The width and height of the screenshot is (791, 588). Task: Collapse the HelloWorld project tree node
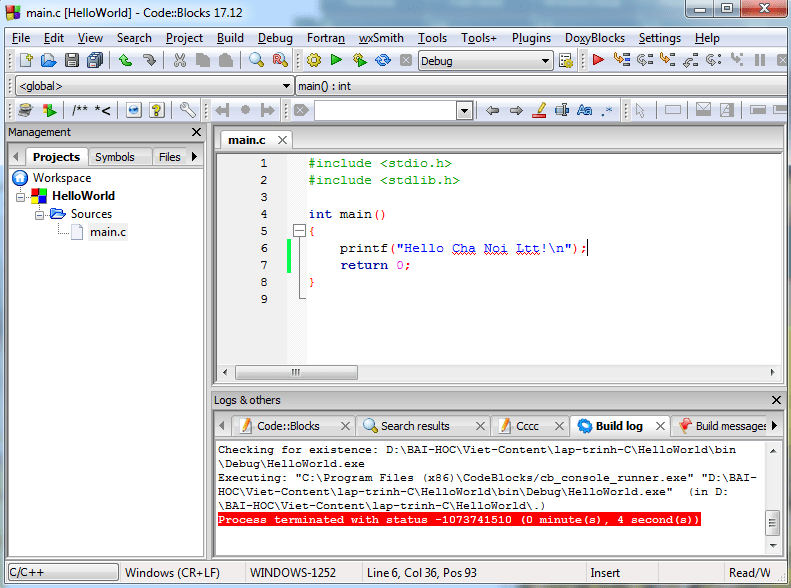click(21, 196)
